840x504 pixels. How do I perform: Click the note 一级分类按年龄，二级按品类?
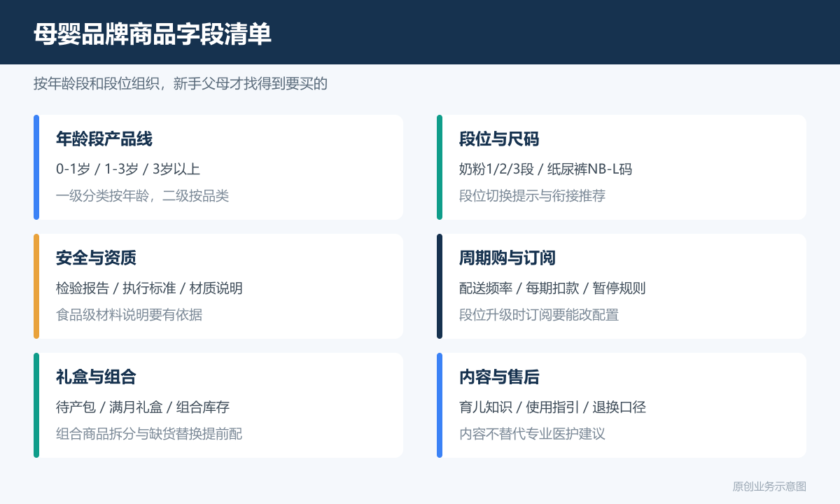pyautogui.click(x=143, y=195)
